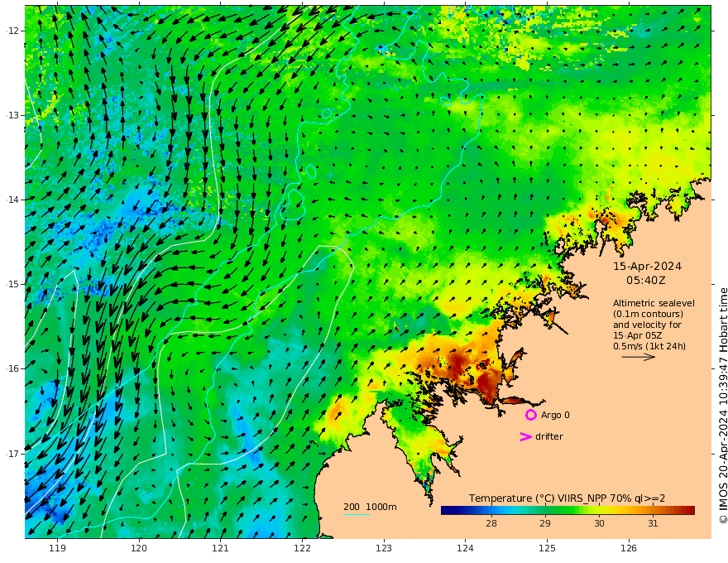The width and height of the screenshot is (728, 563).
Task: Click the longitude axis label 120
Action: pos(139,548)
